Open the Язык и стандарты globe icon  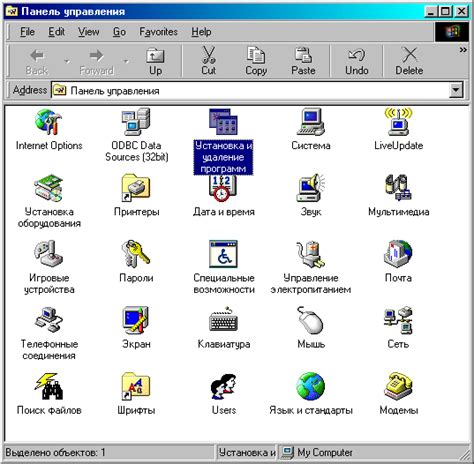(311, 386)
